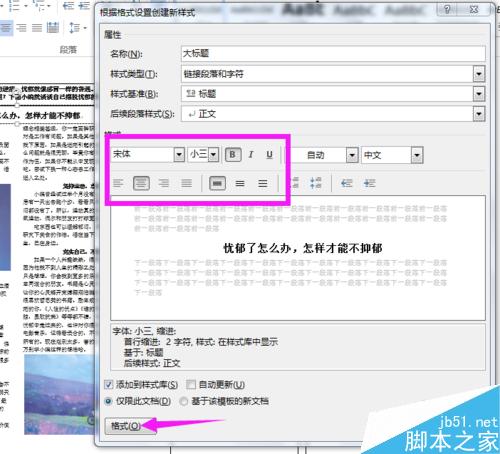The height and width of the screenshot is (454, 500).
Task: Increase indent in style dialog
Action: [x=369, y=183]
